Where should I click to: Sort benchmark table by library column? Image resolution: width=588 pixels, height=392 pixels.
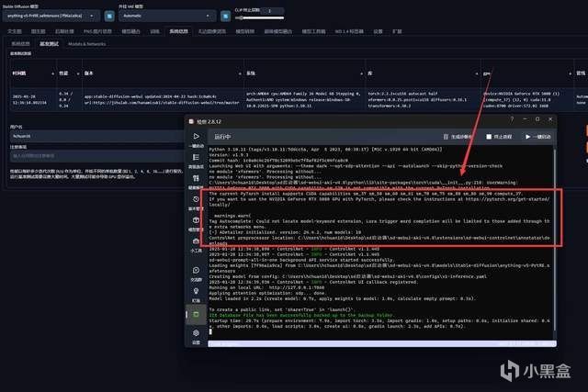point(476,73)
